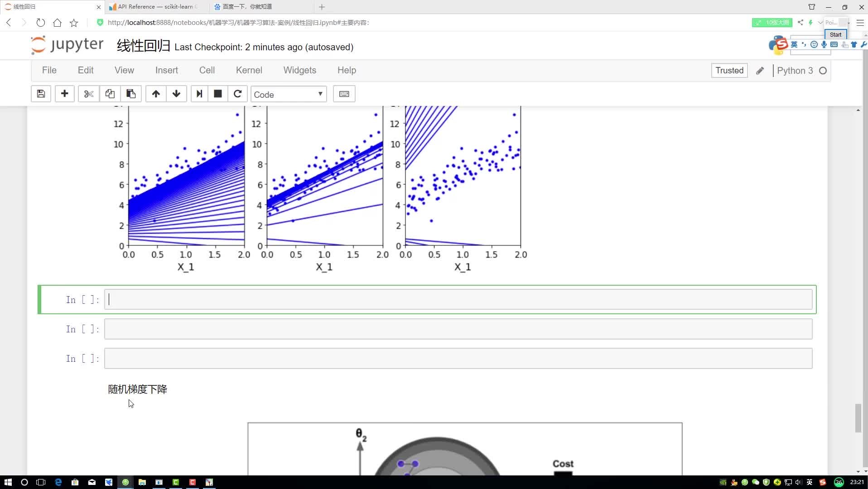Open the browser hamburger menu
868x489 pixels.
click(x=860, y=23)
